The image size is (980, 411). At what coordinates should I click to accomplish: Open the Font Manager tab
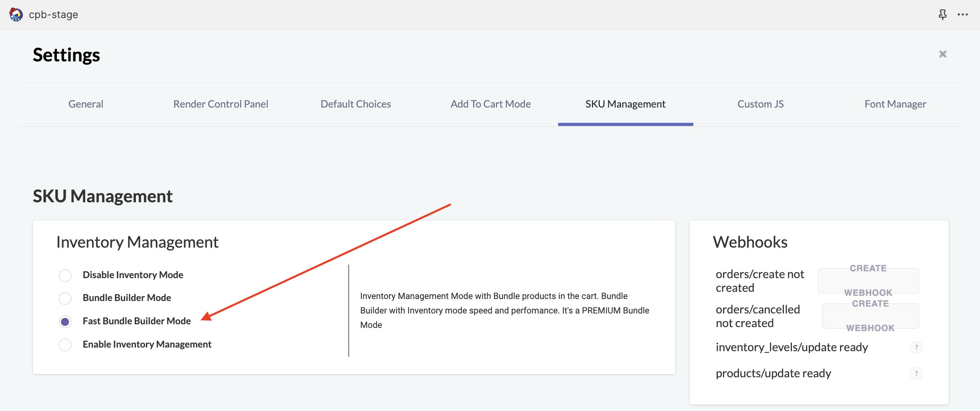point(895,104)
